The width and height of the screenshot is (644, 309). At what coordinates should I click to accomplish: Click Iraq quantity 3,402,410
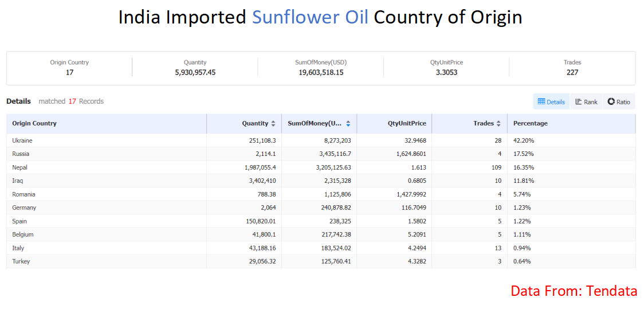[x=261, y=181]
